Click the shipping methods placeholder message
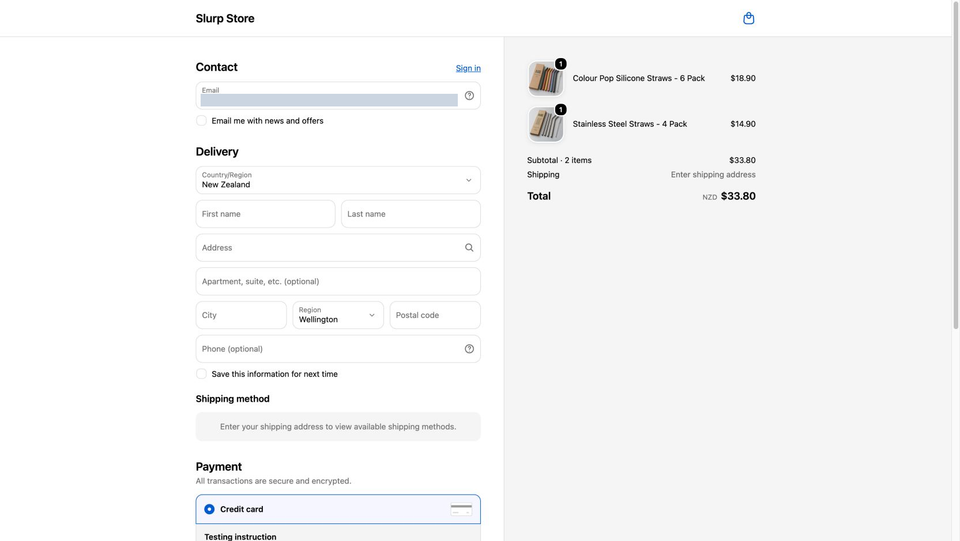This screenshot has width=960, height=541. click(338, 427)
